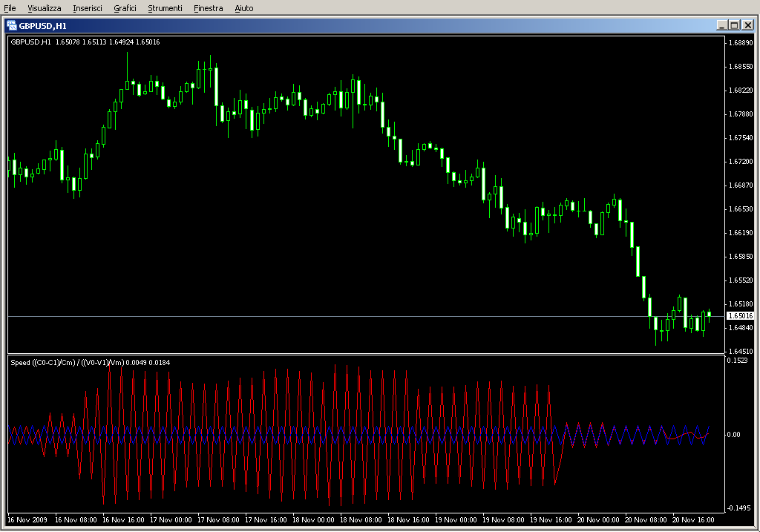Click price scale value 1.64510
This screenshot has width=760, height=532.
coord(741,351)
